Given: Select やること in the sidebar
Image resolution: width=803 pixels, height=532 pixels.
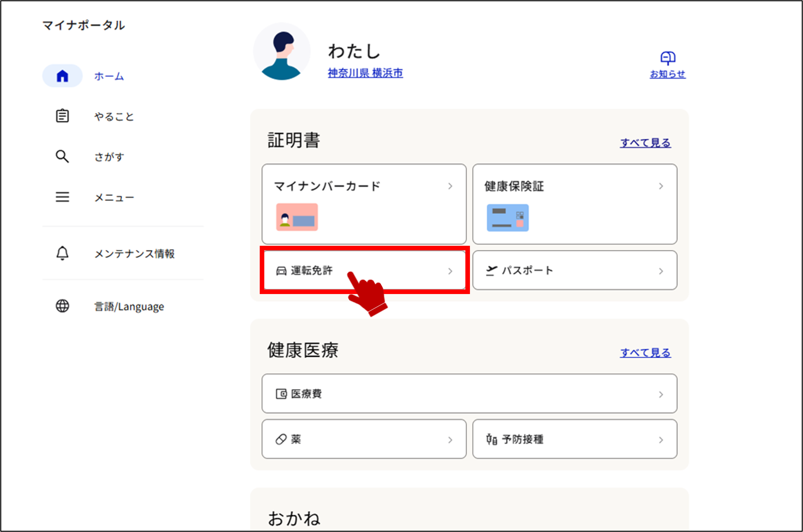Looking at the screenshot, I should pos(114,116).
